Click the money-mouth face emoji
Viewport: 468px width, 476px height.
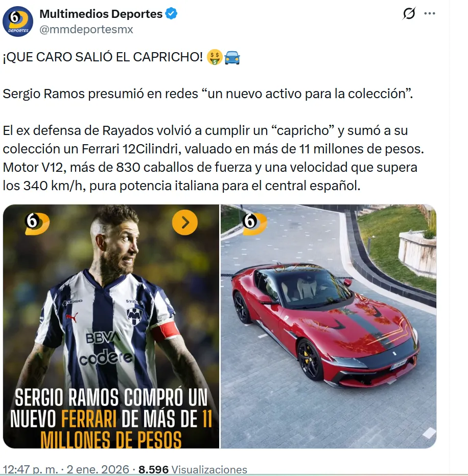click(x=215, y=57)
